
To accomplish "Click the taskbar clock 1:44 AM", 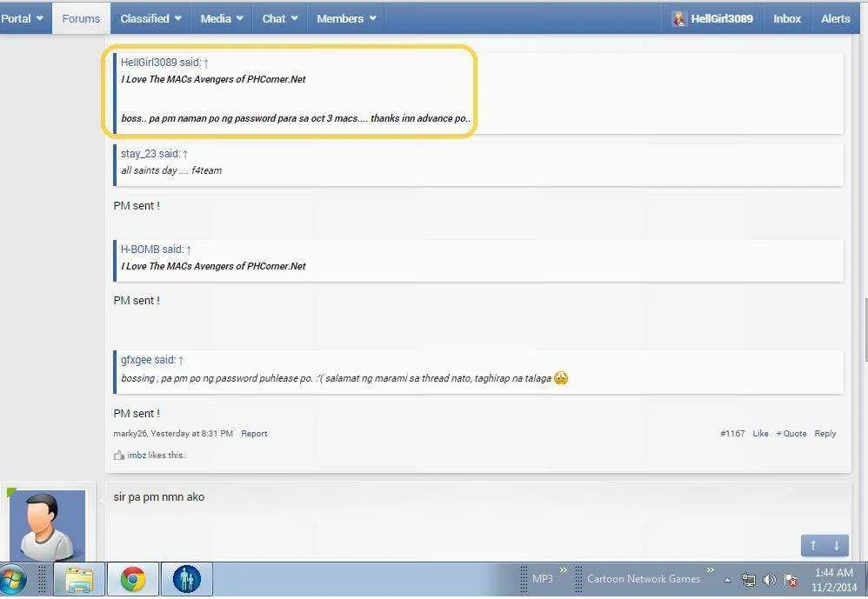I will point(834,573).
